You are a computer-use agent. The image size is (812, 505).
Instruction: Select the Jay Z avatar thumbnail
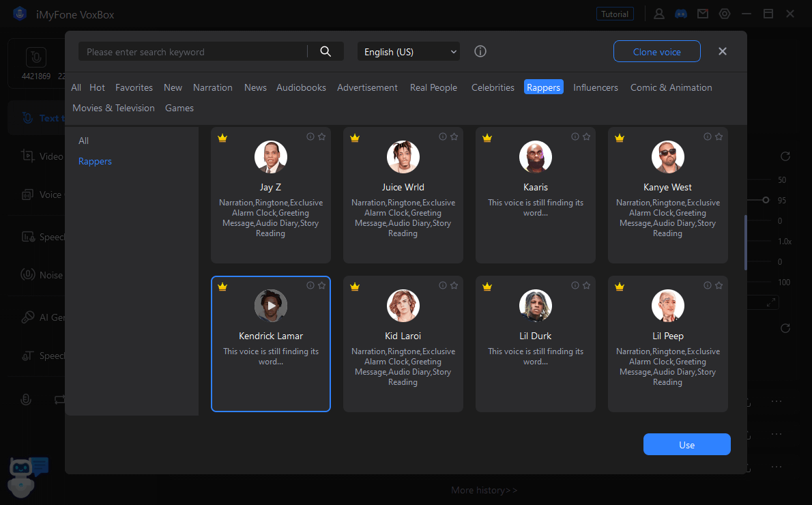point(271,157)
